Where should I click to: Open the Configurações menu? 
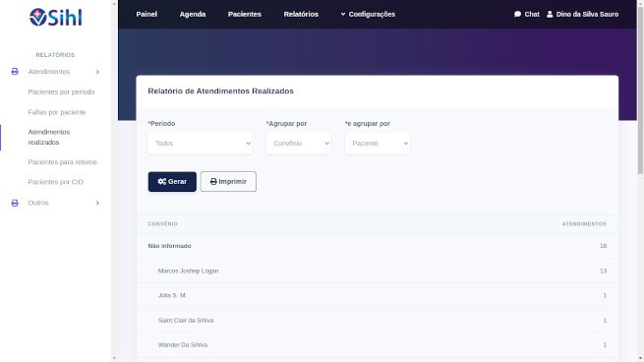368,14
